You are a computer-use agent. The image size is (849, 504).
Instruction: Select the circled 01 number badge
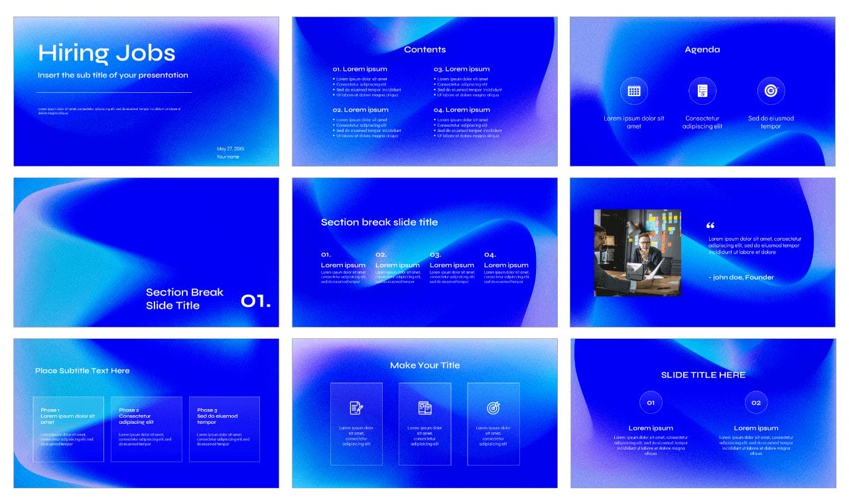(651, 403)
